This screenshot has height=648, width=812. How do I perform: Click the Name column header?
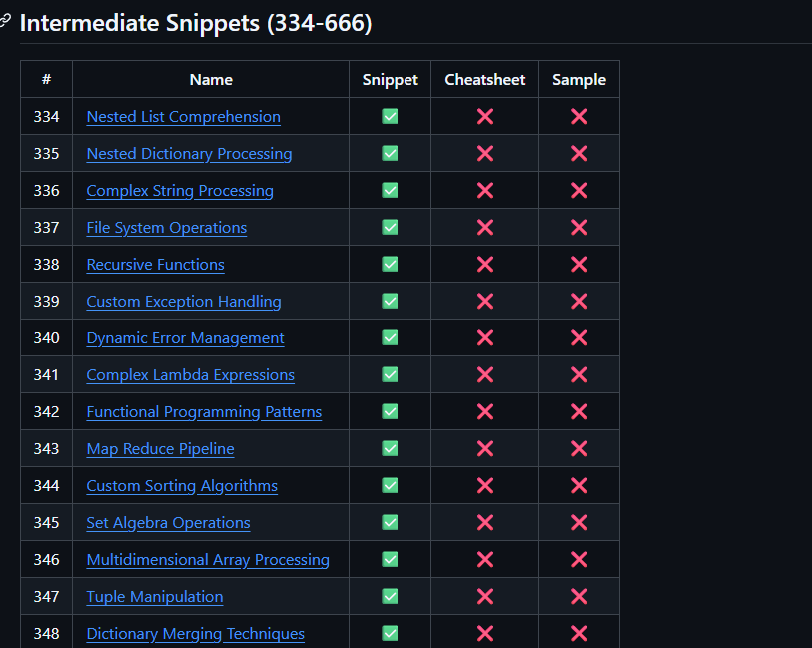pos(210,79)
